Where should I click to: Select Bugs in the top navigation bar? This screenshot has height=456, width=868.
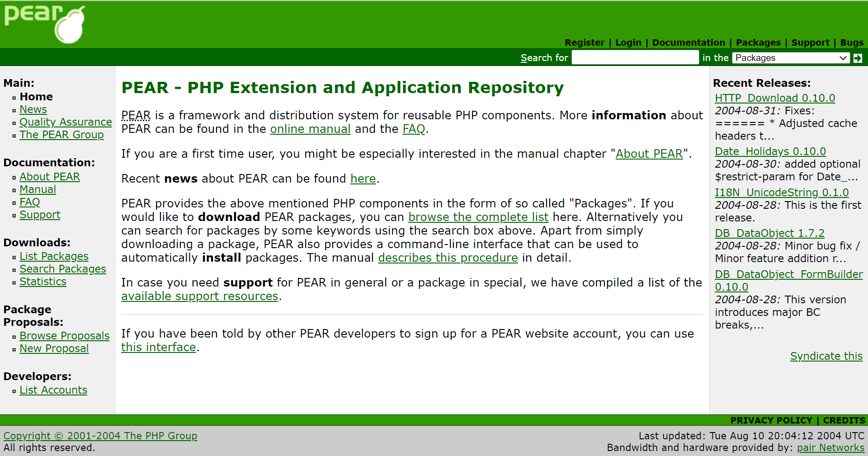(851, 42)
